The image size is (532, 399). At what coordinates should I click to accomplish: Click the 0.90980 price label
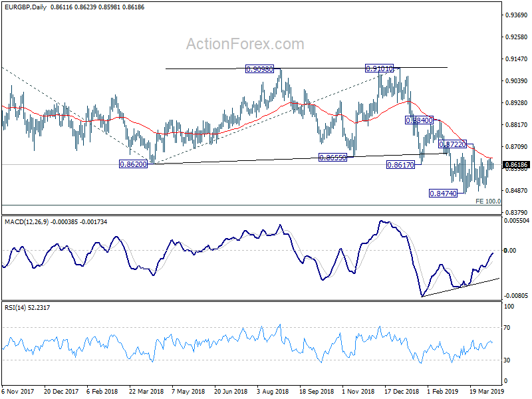click(259, 69)
